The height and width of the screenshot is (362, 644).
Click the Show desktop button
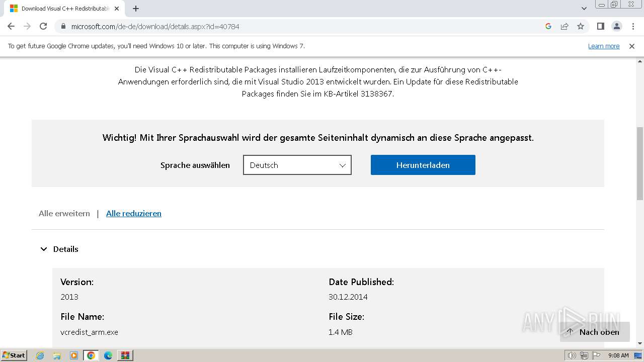[638, 355]
